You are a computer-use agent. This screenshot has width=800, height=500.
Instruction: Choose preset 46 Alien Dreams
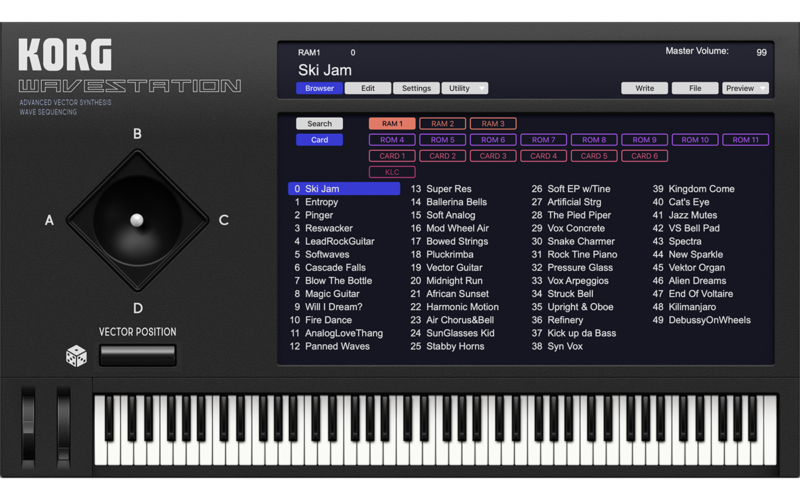689,281
